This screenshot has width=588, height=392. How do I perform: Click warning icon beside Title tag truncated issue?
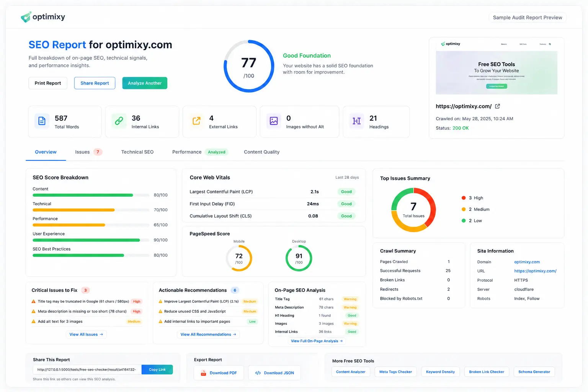(34, 301)
